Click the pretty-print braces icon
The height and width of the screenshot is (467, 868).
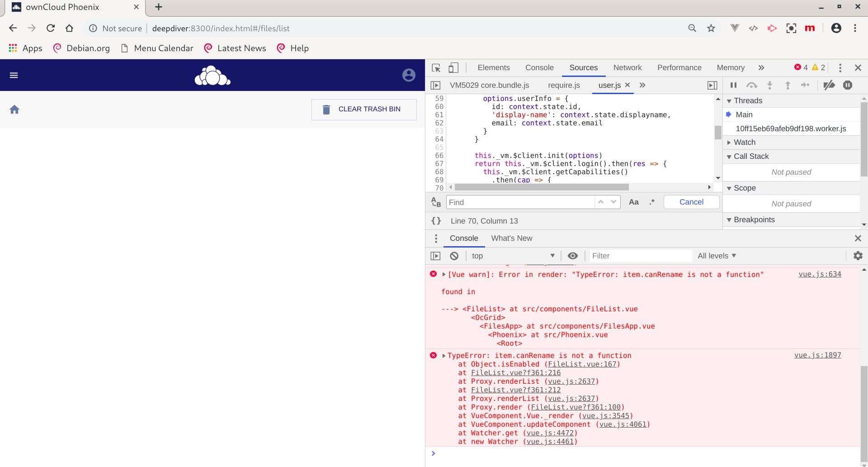(436, 221)
